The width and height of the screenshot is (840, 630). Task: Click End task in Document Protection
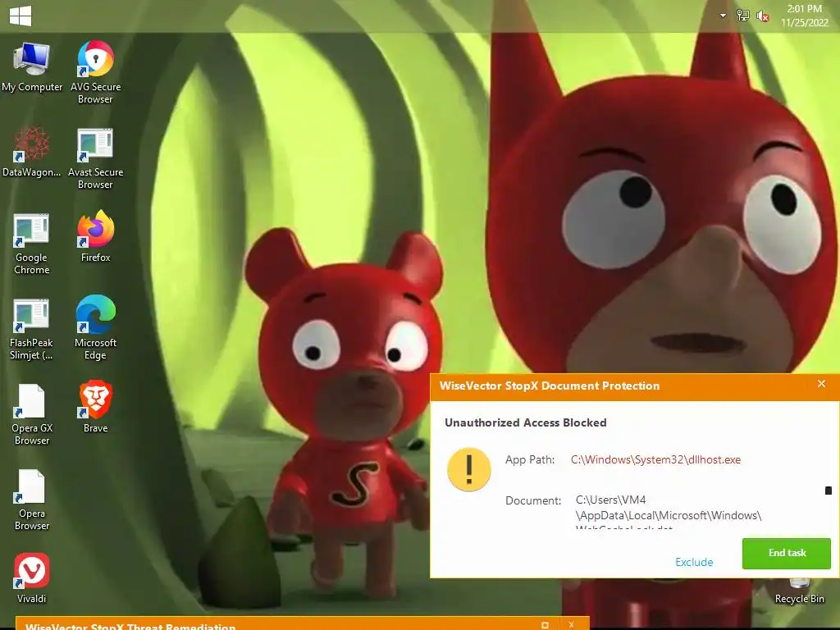pyautogui.click(x=787, y=554)
